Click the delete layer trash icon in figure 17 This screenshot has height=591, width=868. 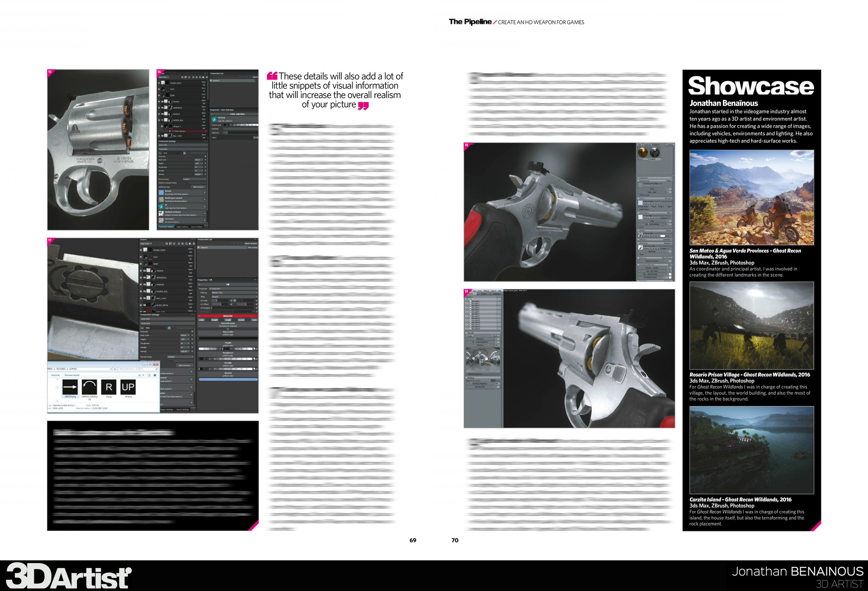click(193, 244)
